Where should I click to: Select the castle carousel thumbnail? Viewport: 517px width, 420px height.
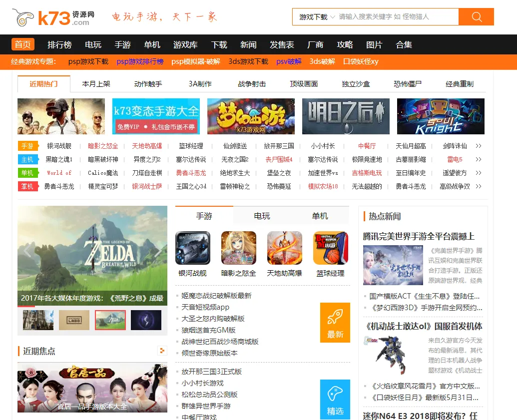(38, 320)
